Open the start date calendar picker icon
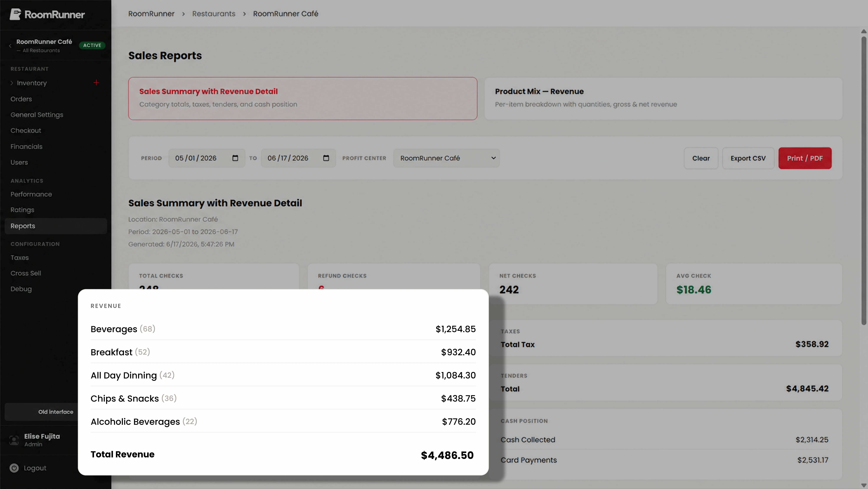The image size is (868, 489). [x=235, y=158]
